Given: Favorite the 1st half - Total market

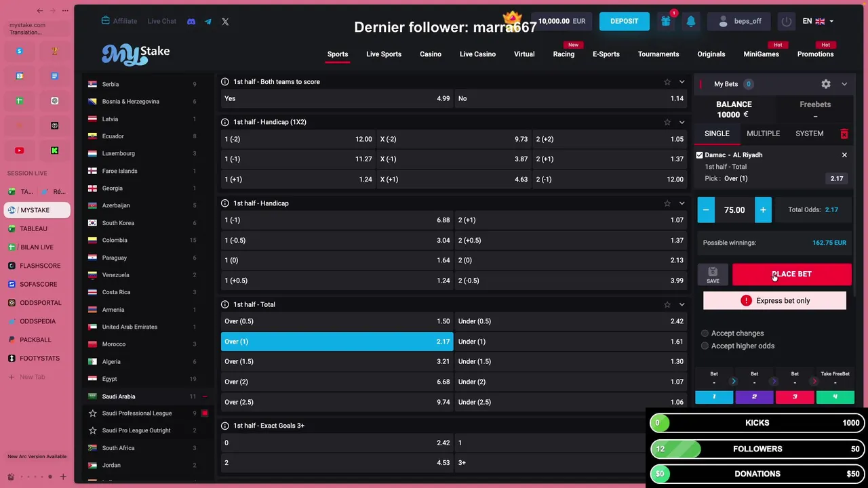Looking at the screenshot, I should pyautogui.click(x=667, y=304).
